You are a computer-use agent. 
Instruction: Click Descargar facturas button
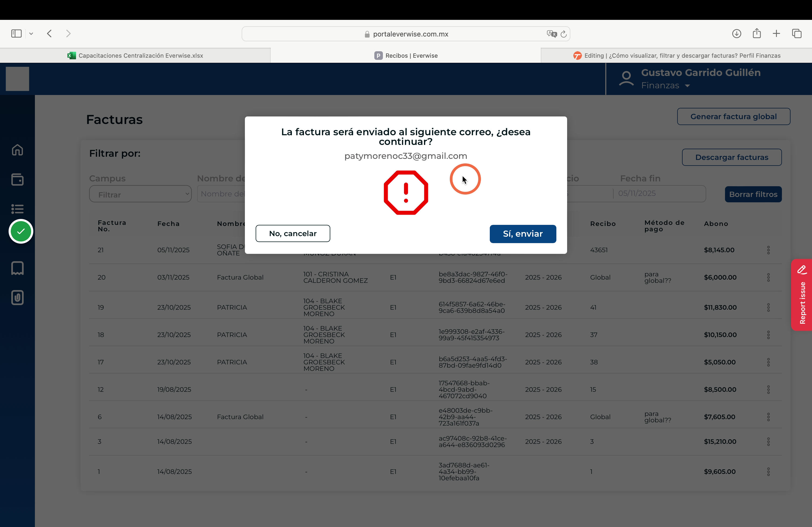732,157
